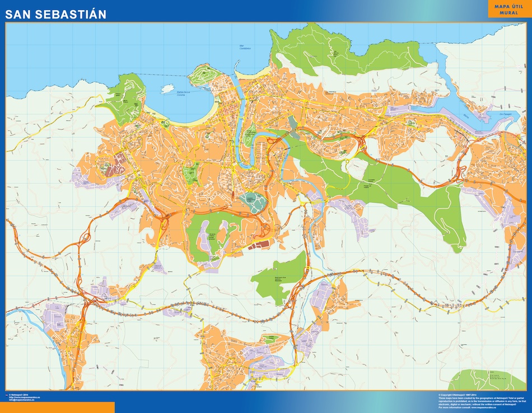Click the small white island in the bay
Viewport: 532px width, 413px height.
click(167, 88)
